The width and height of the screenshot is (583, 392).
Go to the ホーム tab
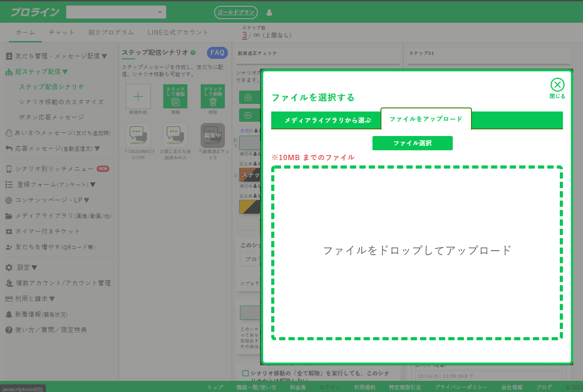click(25, 32)
